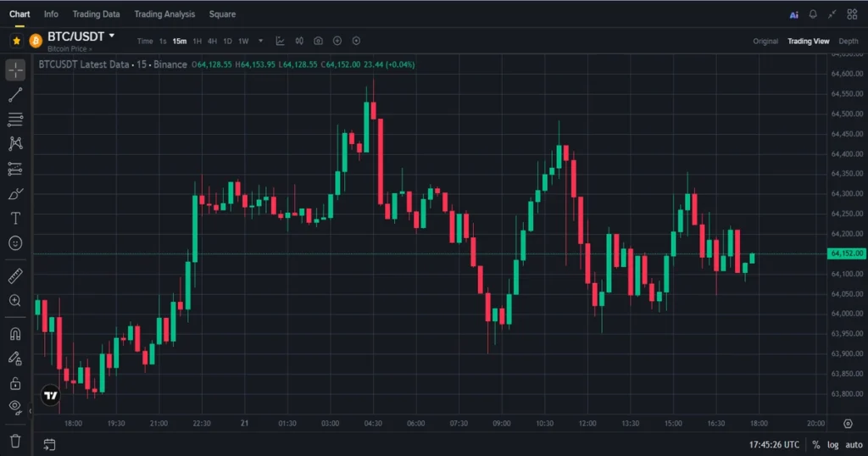Open go-to-date calendar icon
This screenshot has height=456, width=868.
(49, 444)
